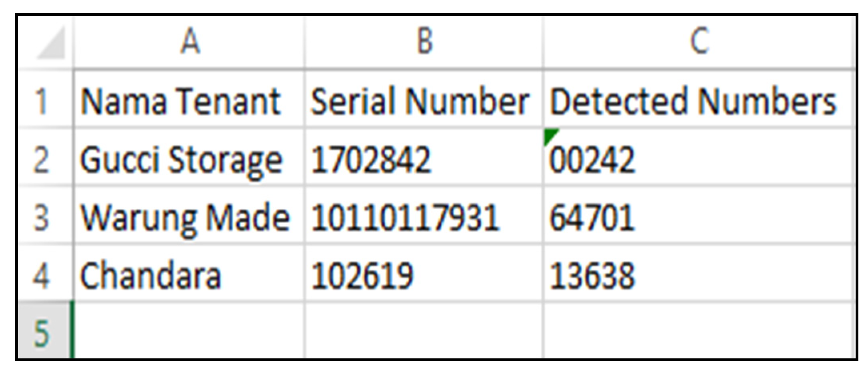Select column C header

coord(699,42)
